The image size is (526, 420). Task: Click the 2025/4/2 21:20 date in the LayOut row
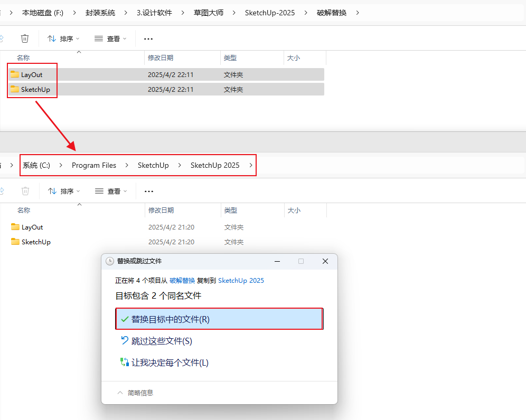pyautogui.click(x=172, y=227)
